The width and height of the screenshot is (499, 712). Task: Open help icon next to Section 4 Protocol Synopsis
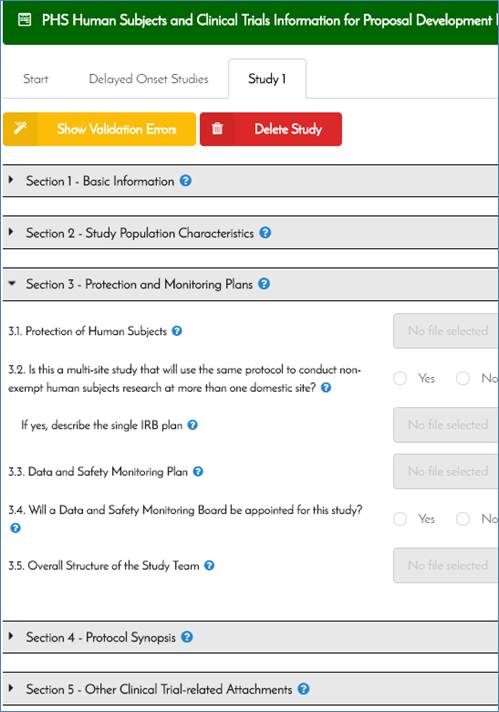coord(187,637)
